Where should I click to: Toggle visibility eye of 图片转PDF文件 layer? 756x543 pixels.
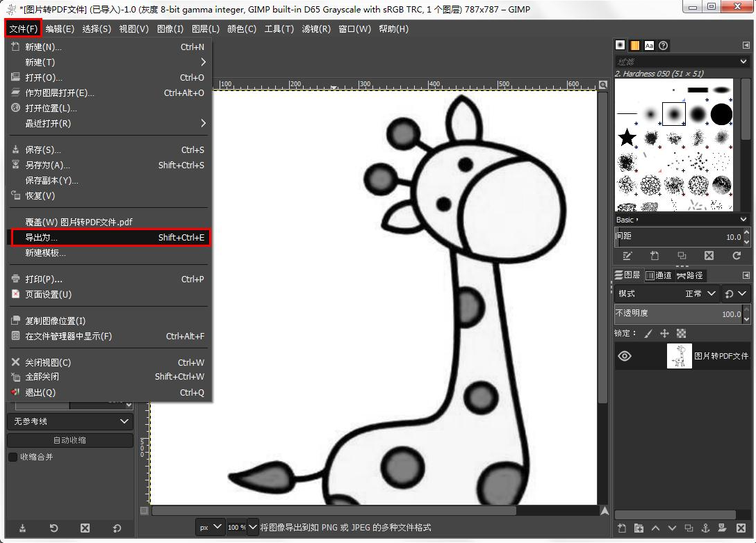pos(625,356)
